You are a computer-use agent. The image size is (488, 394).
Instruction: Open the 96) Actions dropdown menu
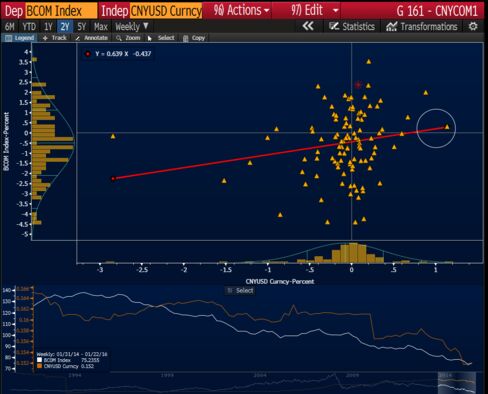241,10
